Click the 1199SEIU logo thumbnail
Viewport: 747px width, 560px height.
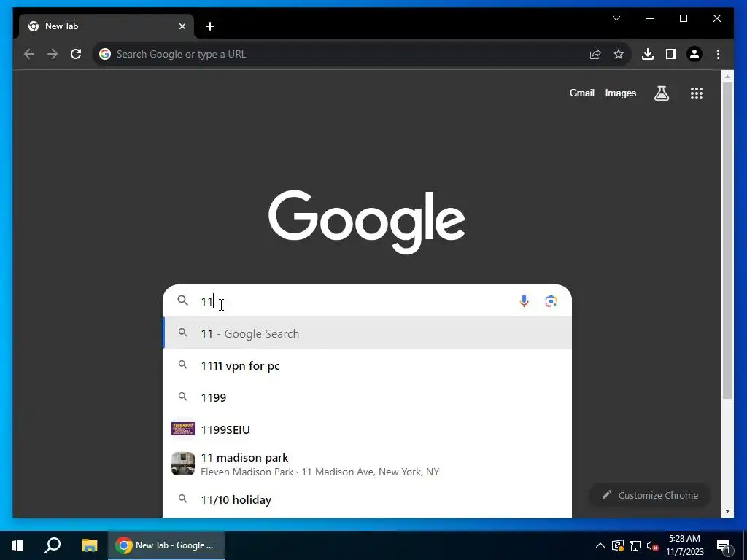pos(183,429)
